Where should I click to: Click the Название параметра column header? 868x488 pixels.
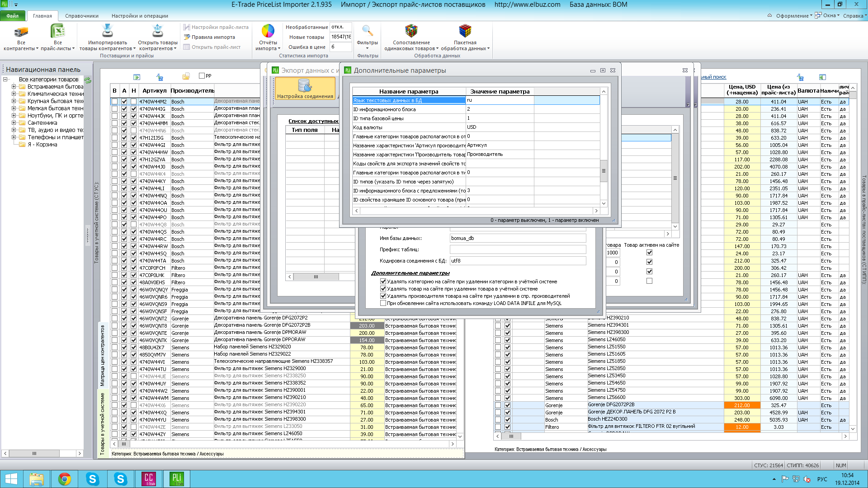pos(409,91)
